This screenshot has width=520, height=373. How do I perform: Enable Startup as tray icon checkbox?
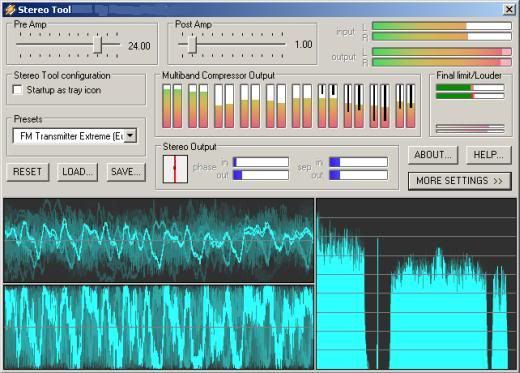[17, 90]
